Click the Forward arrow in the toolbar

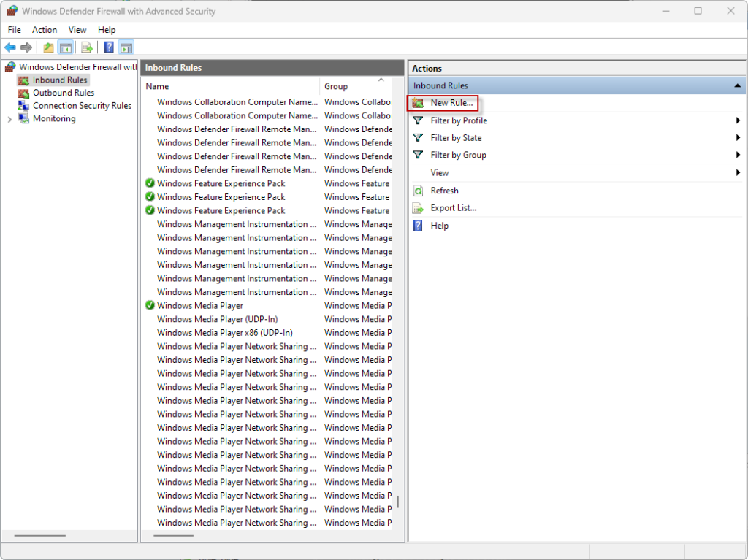pyautogui.click(x=26, y=47)
